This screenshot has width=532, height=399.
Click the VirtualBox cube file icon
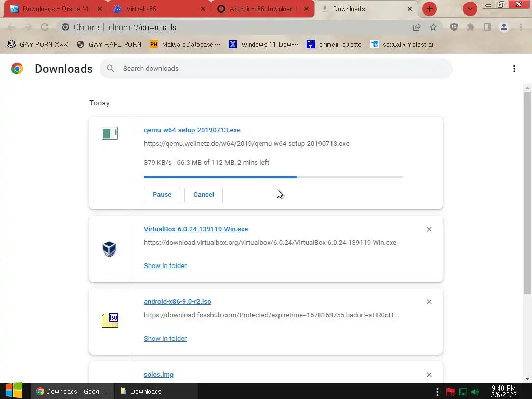[x=109, y=249]
